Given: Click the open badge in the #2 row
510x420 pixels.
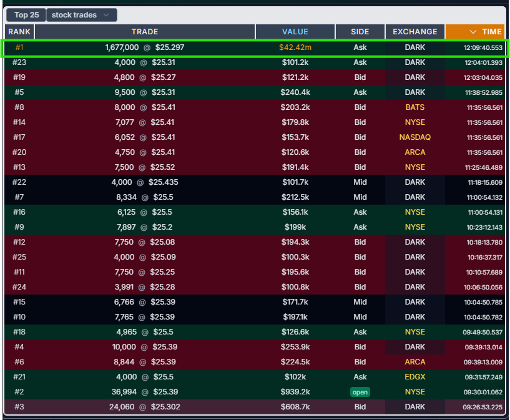Looking at the screenshot, I should (360, 392).
